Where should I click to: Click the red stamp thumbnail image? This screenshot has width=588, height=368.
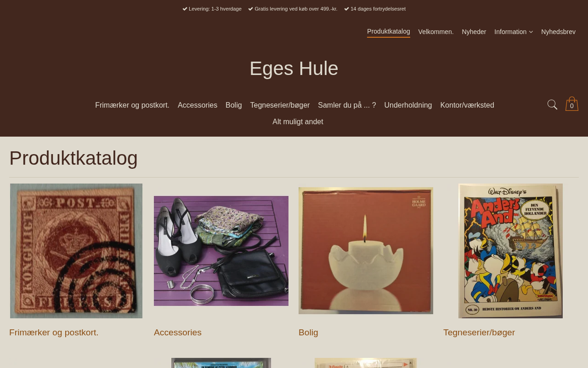click(76, 251)
